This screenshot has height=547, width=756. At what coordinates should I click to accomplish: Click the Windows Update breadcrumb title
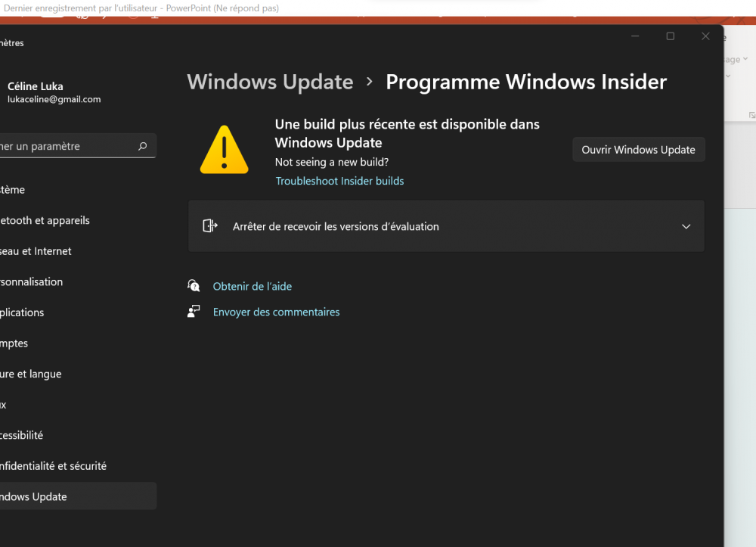(270, 82)
